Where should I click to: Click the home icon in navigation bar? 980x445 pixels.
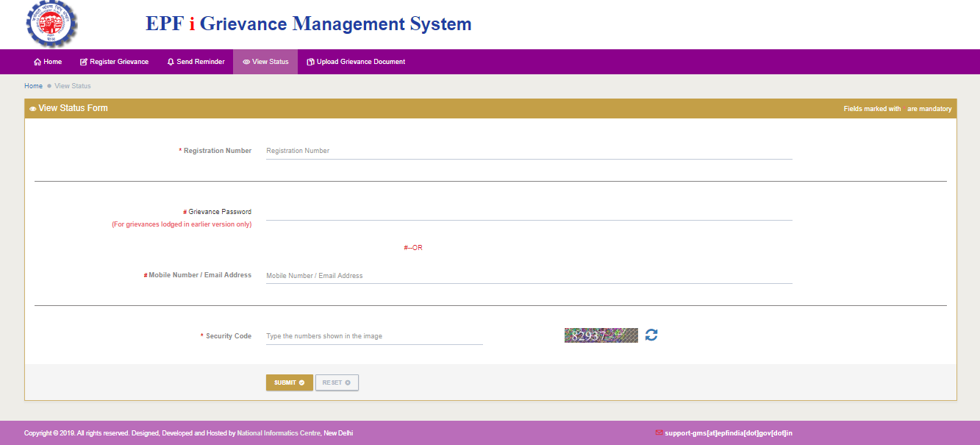(37, 62)
